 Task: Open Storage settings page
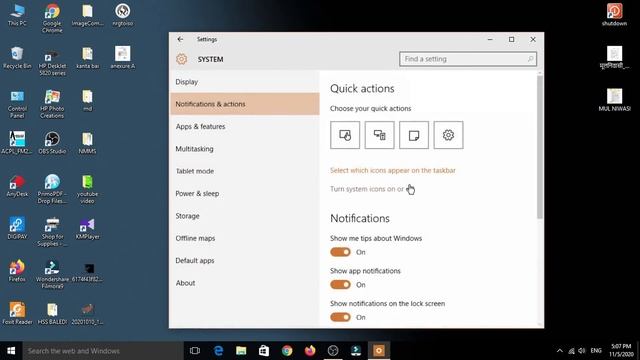click(244, 216)
